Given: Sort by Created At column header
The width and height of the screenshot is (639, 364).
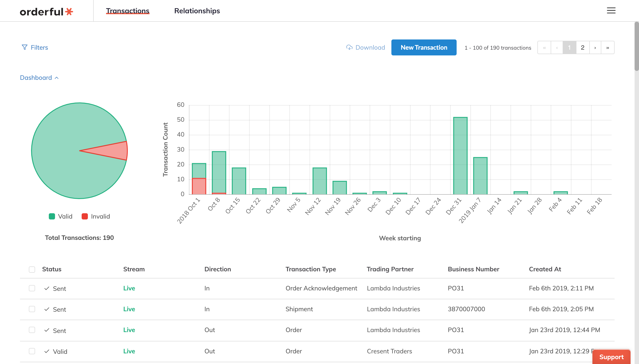Looking at the screenshot, I should click(x=545, y=269).
